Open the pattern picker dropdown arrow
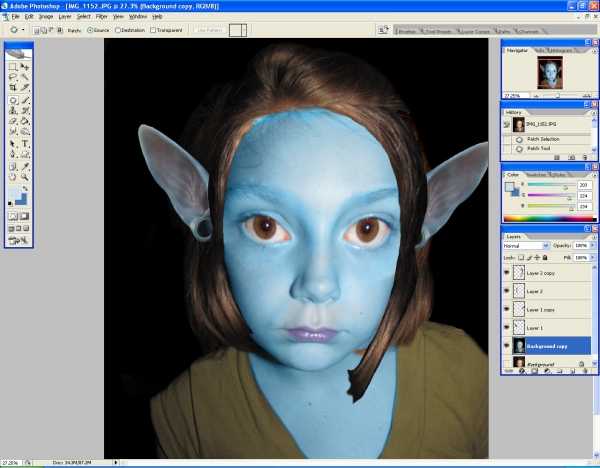This screenshot has height=468, width=600. [x=244, y=30]
